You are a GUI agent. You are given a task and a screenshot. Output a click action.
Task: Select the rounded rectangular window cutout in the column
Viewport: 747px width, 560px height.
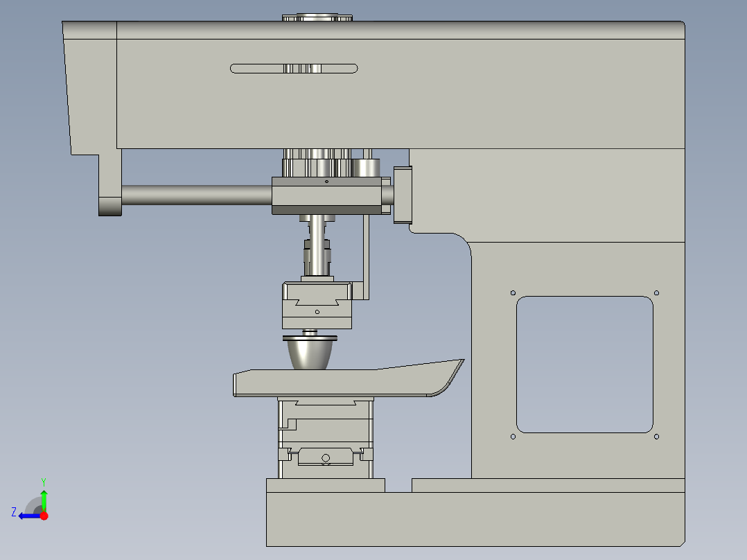[585, 365]
